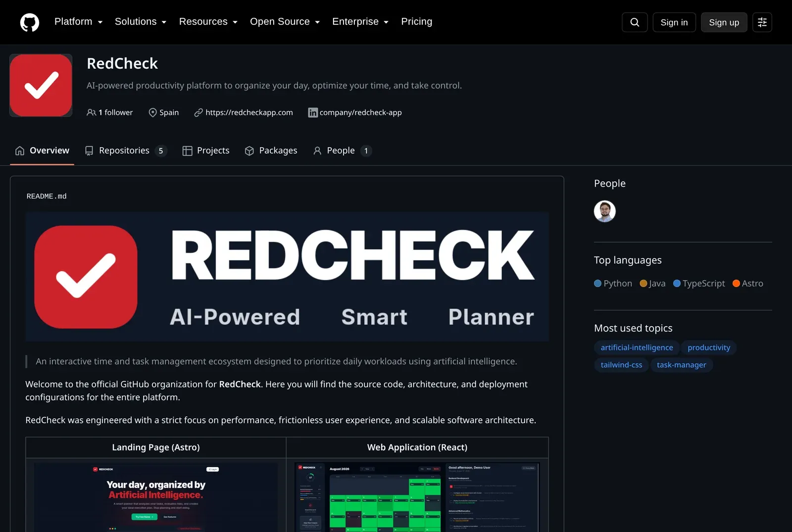Screen dimensions: 792x532
Task: Open the Projects tab
Action: 206,151
